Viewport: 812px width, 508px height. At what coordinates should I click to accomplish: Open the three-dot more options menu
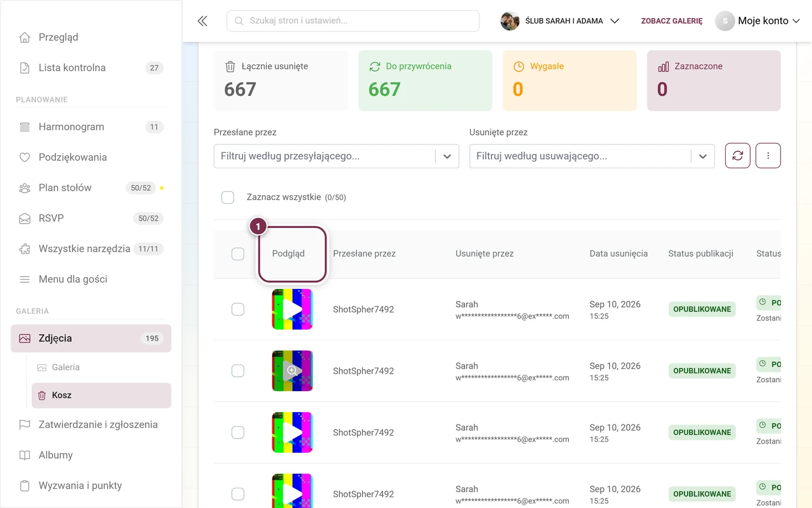(768, 156)
